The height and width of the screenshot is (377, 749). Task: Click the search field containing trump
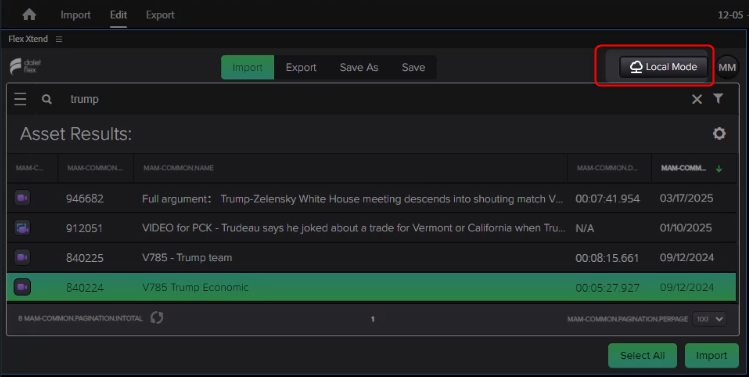click(373, 99)
